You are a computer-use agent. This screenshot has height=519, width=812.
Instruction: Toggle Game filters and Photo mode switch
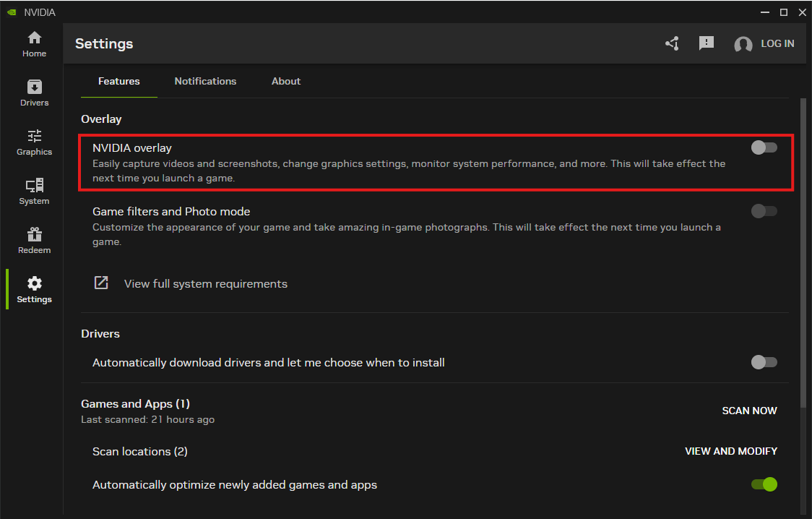point(764,211)
